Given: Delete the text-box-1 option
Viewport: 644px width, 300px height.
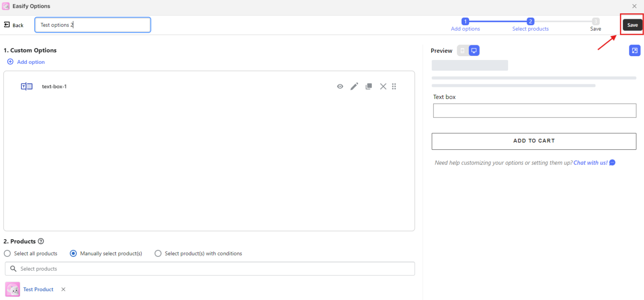Looking at the screenshot, I should point(383,86).
